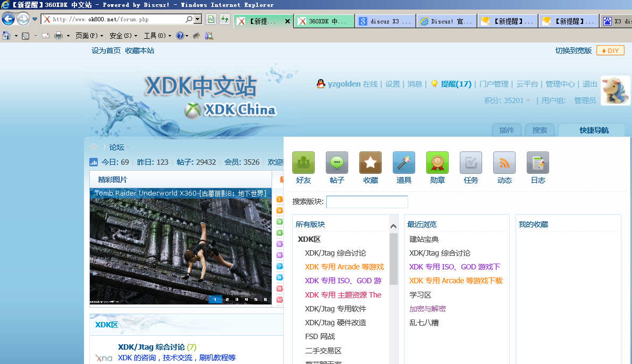The image size is (632, 364).
Task: Expand the 积分: 35201 dropdown
Action: (528, 100)
